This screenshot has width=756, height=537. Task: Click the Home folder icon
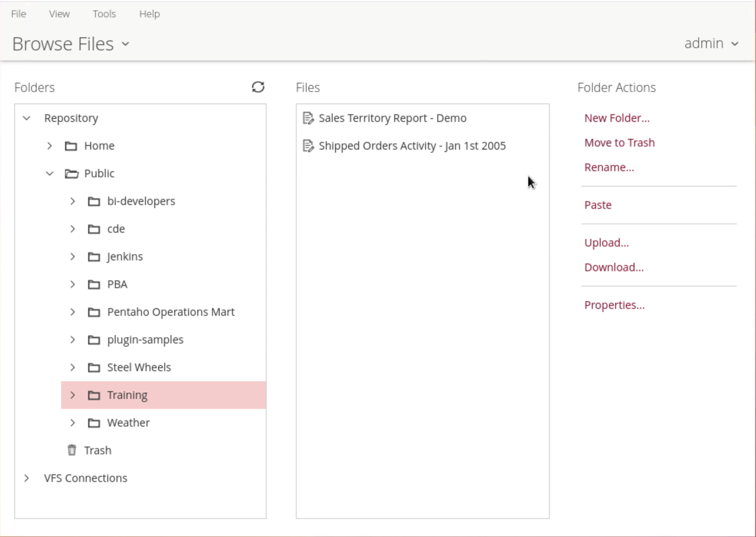coord(71,146)
